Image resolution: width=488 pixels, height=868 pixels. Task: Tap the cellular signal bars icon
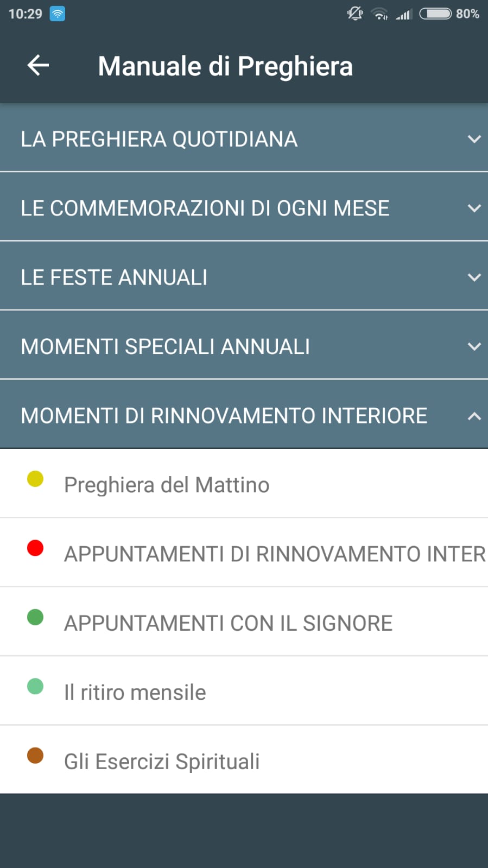click(x=404, y=14)
